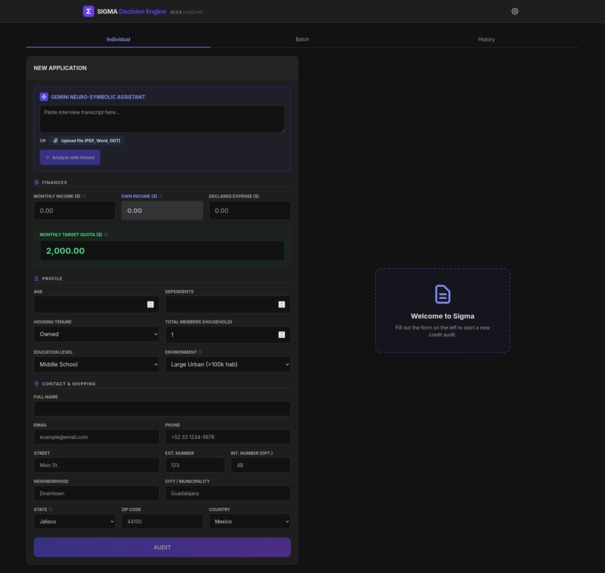605x573 pixels.
Task: Open the Country dropdown showing Mexico
Action: tap(250, 521)
